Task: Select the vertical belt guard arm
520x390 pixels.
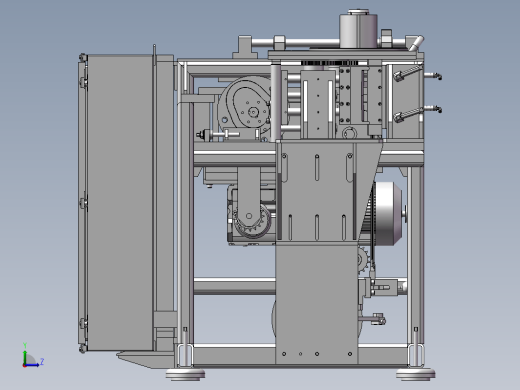Action: pyautogui.click(x=248, y=195)
